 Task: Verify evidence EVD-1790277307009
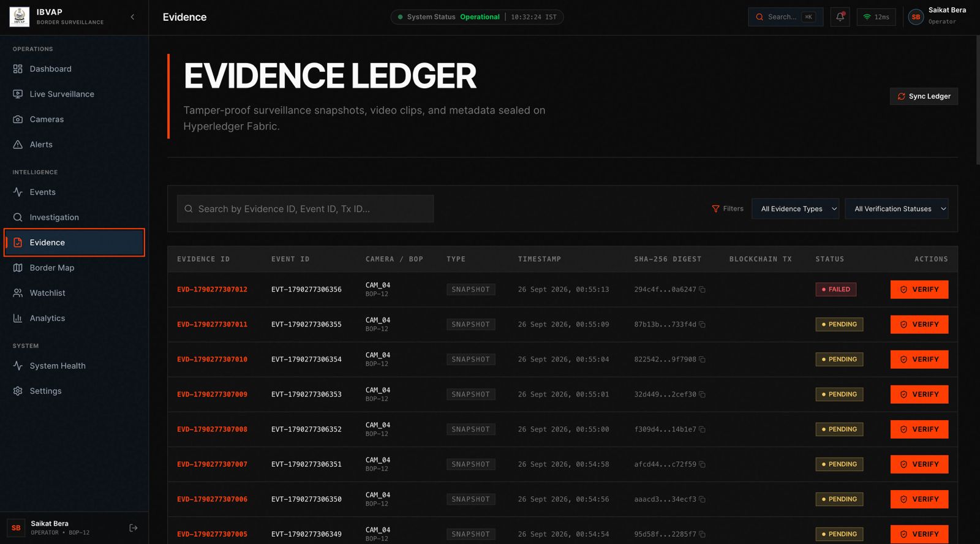tap(919, 394)
